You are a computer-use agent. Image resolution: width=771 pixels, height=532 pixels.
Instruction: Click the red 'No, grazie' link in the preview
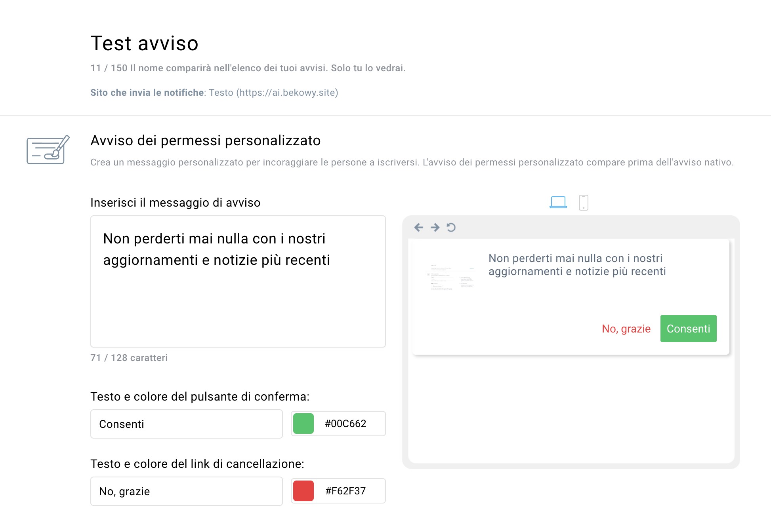626,329
